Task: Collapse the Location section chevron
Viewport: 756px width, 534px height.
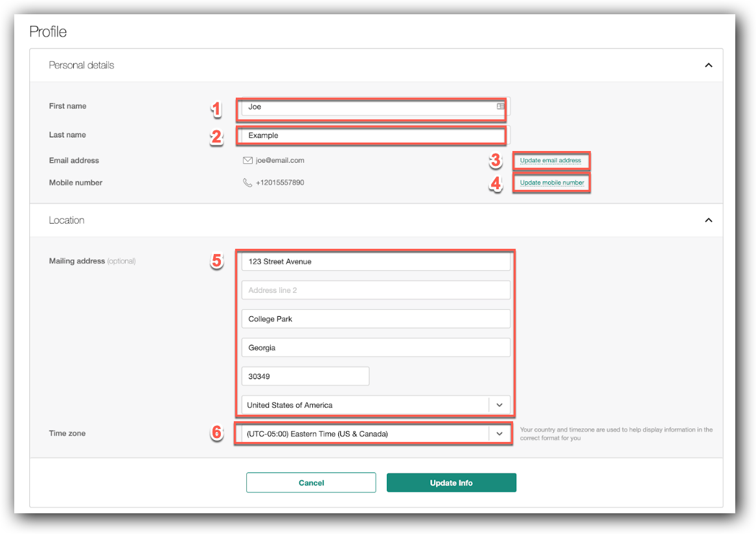Action: pos(708,220)
